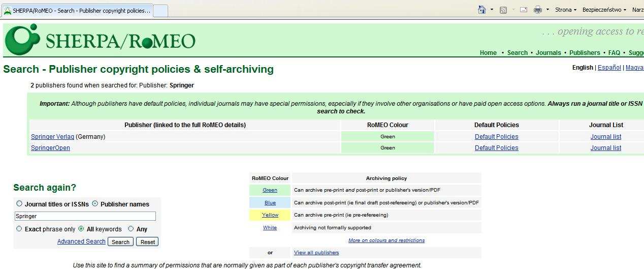
Task: Expand the Print dropdown arrow
Action: pos(548,10)
